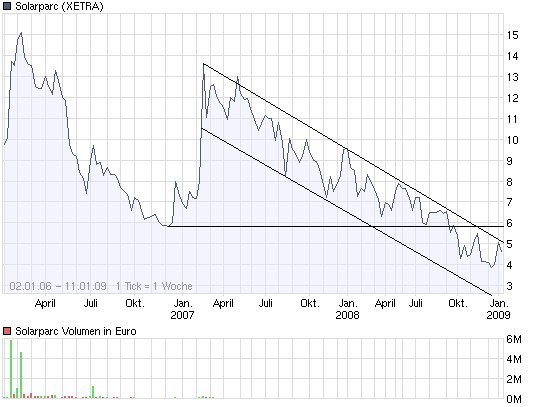Click price axis label 4
The width and height of the screenshot is (545, 407).
pyautogui.click(x=510, y=265)
